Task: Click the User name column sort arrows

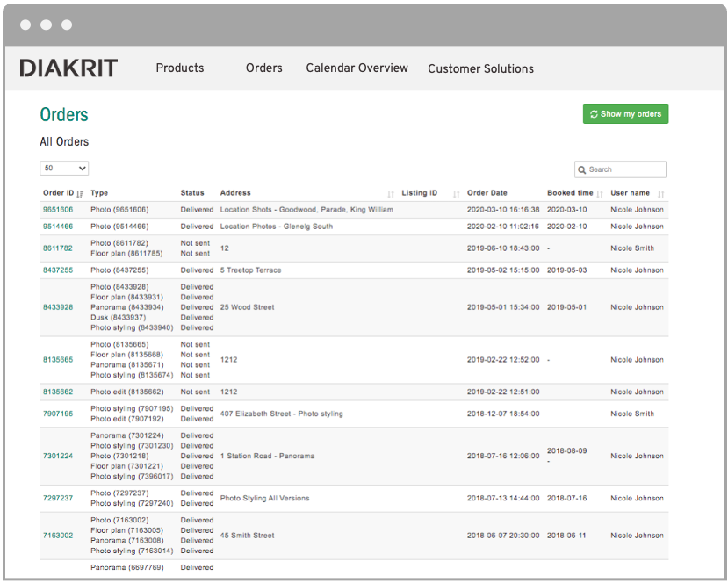Action: click(x=660, y=194)
